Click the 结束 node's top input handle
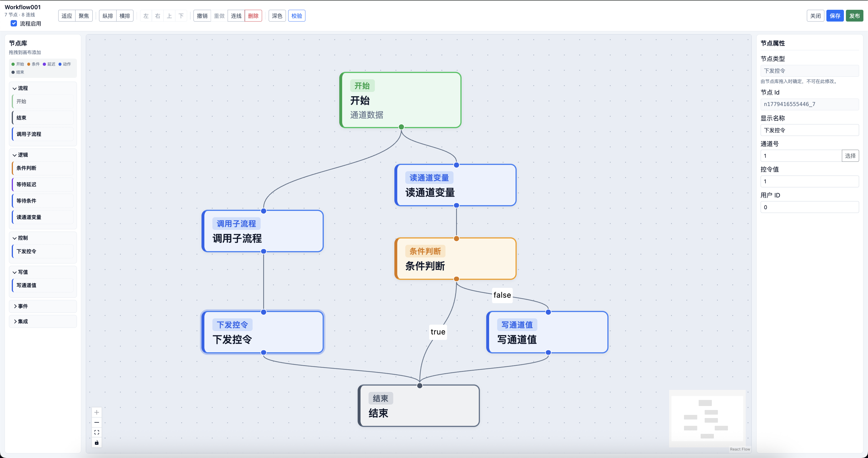Image resolution: width=868 pixels, height=458 pixels. pyautogui.click(x=420, y=386)
